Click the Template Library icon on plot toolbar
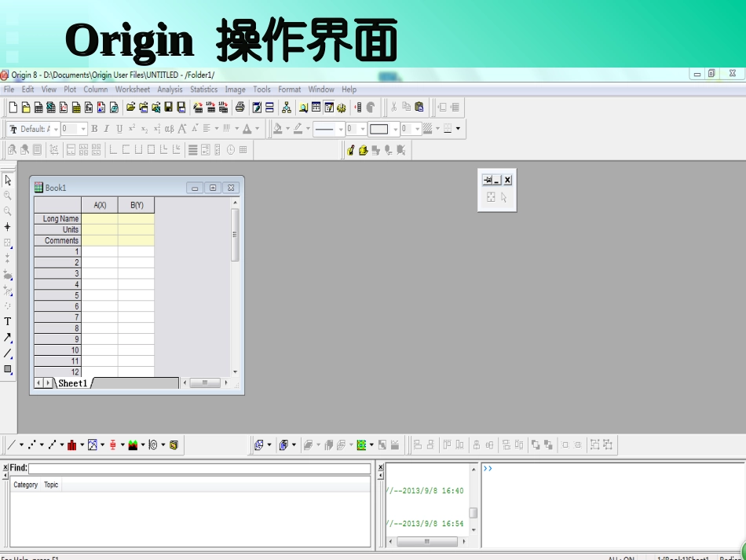The height and width of the screenshot is (560, 746). [x=174, y=445]
